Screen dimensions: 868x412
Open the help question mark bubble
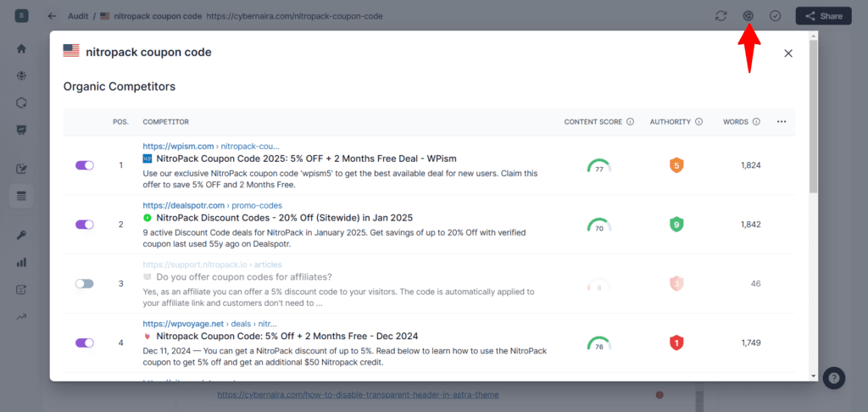click(834, 378)
